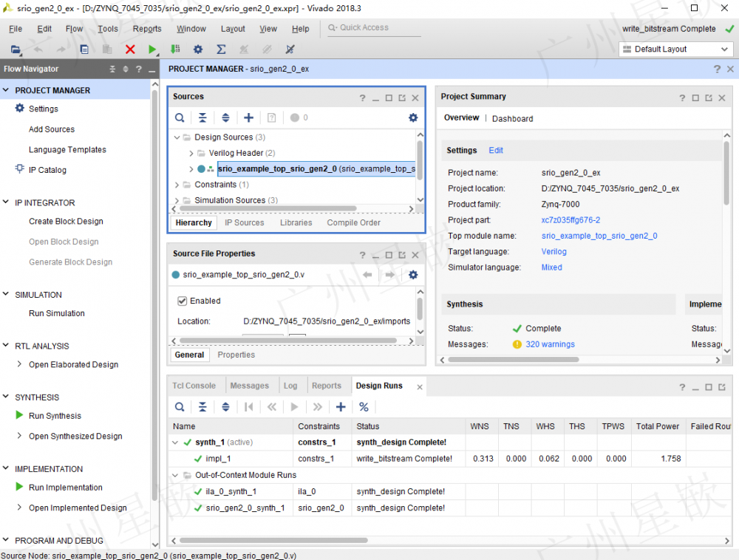
Task: Click percent icon in Design Runs toolbar
Action: tap(364, 407)
